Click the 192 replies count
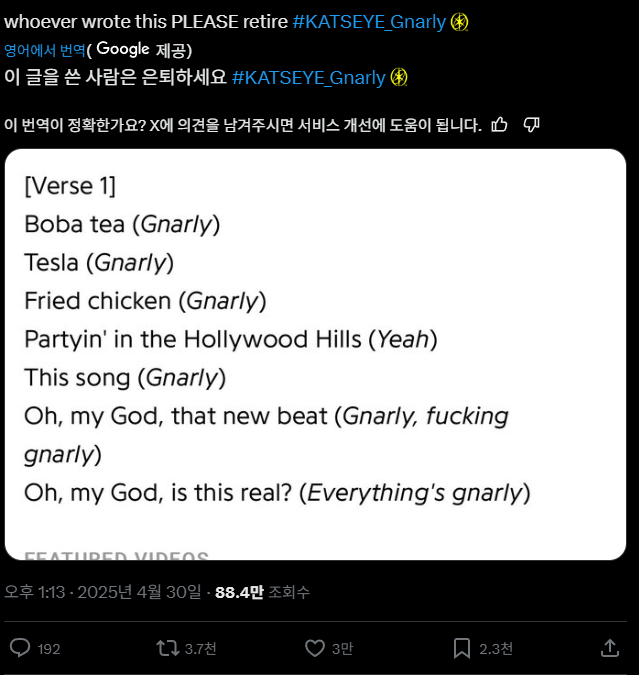Viewport: 639px width, 675px height. 49,649
